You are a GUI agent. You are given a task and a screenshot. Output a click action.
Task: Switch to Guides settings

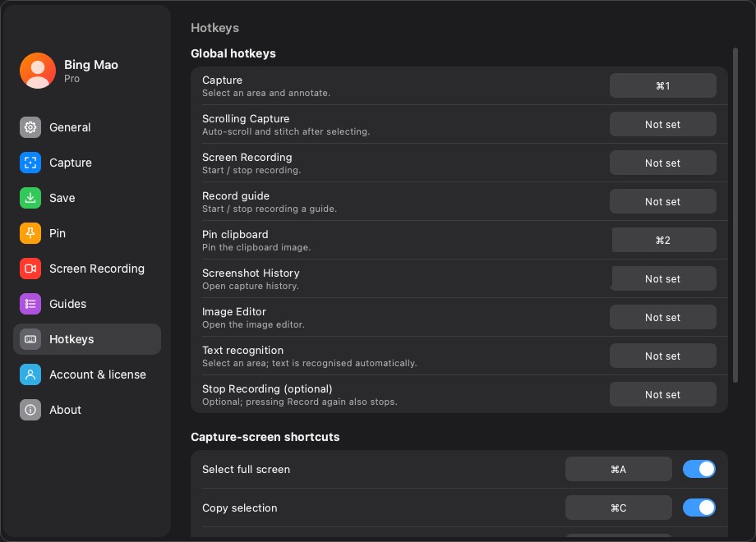pos(87,304)
